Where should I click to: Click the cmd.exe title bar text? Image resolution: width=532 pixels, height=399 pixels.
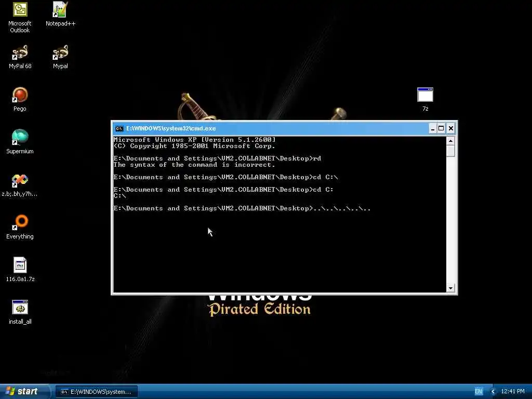coord(171,129)
